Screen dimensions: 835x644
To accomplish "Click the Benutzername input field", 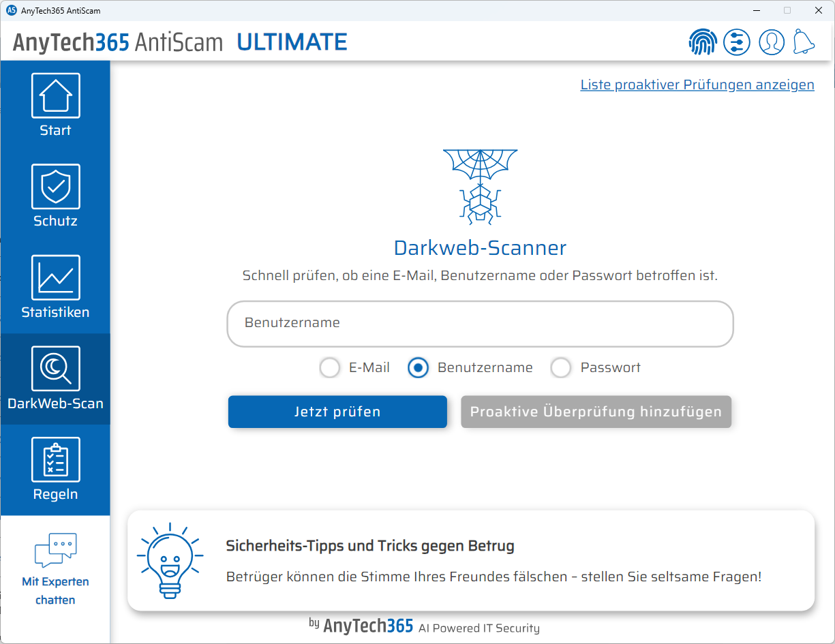I will pos(480,324).
